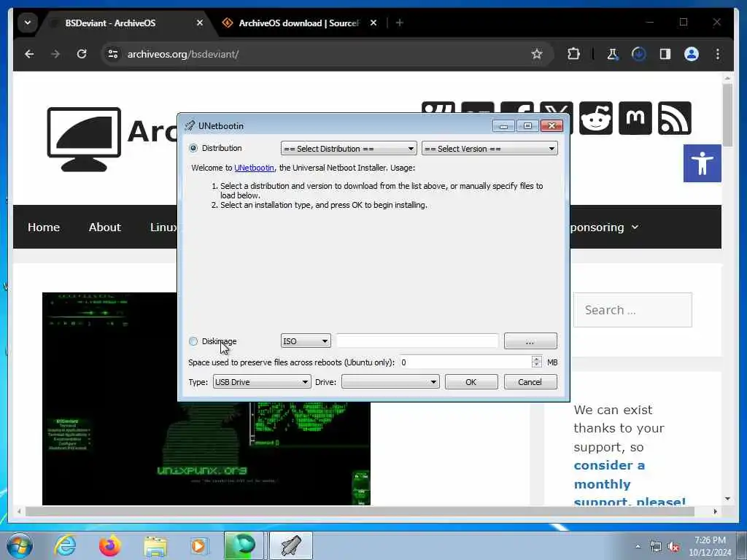Open the Windows Start menu
The image size is (747, 560).
tap(20, 545)
